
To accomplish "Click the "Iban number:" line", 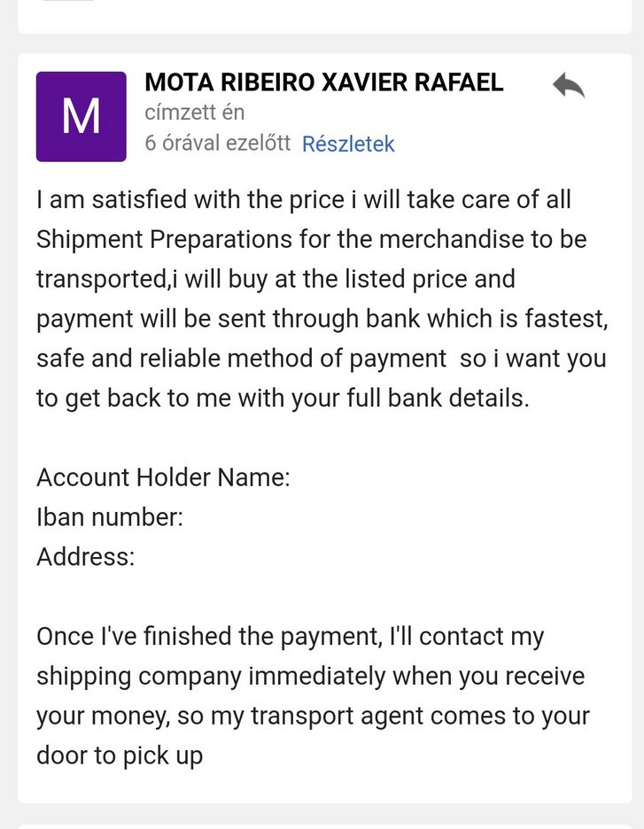I will click(x=110, y=517).
